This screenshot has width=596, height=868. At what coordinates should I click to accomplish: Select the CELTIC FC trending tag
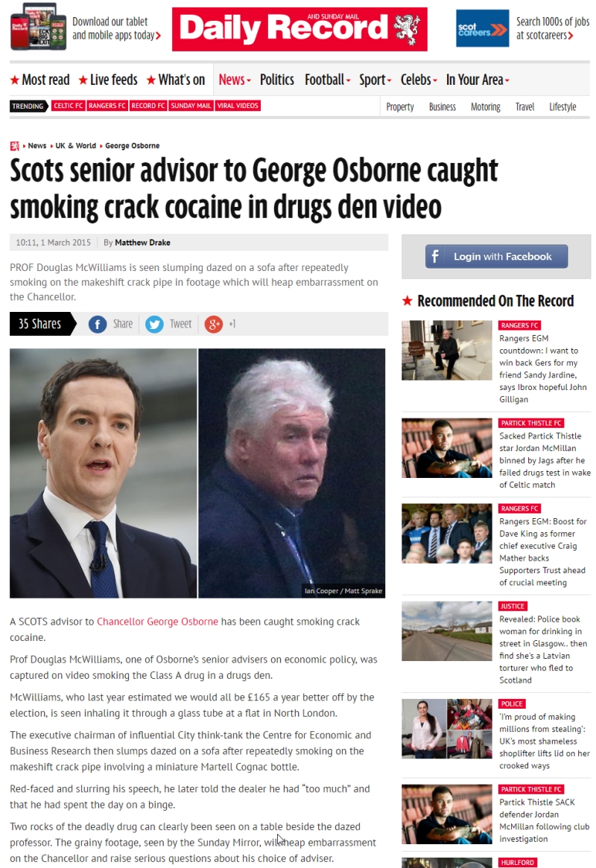tap(68, 106)
